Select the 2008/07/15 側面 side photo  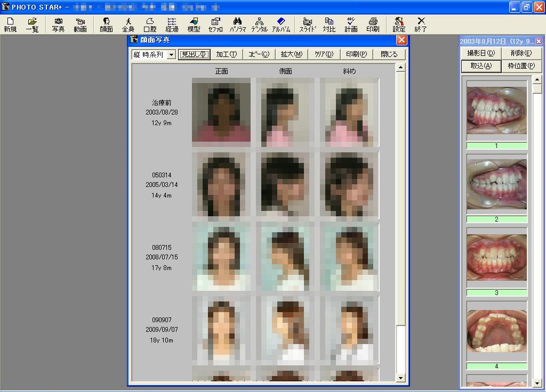[285, 257]
